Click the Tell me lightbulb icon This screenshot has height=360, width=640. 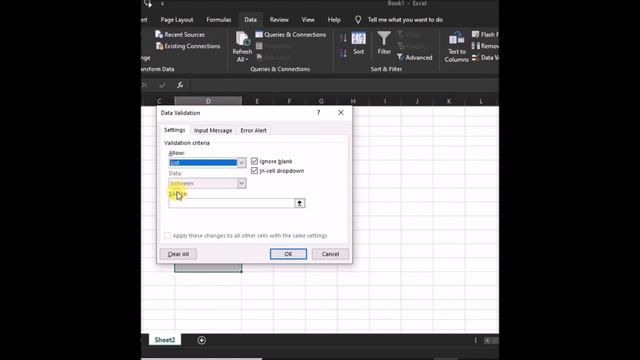(x=358, y=20)
